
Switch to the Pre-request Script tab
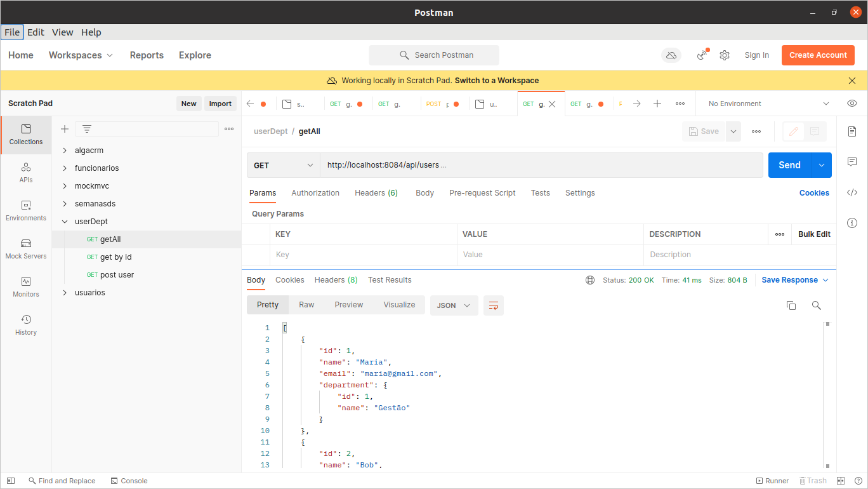482,193
